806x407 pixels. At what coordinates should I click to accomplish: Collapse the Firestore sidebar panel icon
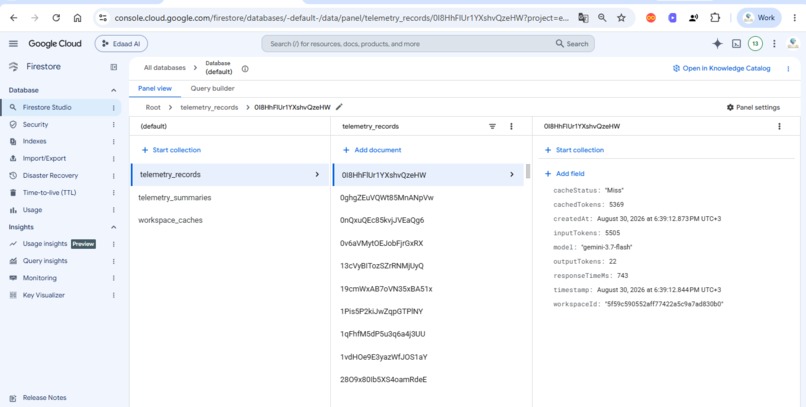click(114, 67)
